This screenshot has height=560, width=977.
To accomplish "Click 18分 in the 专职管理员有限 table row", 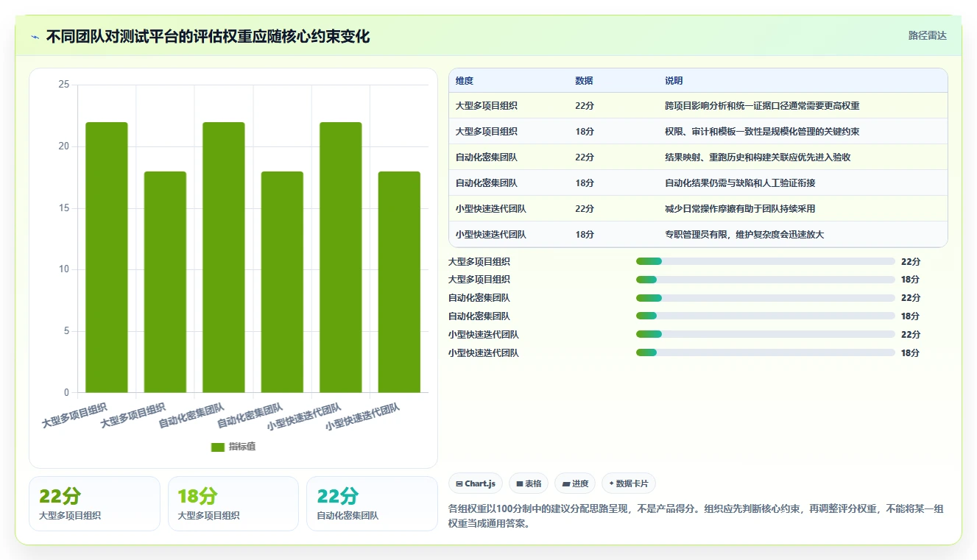I will (x=585, y=235).
